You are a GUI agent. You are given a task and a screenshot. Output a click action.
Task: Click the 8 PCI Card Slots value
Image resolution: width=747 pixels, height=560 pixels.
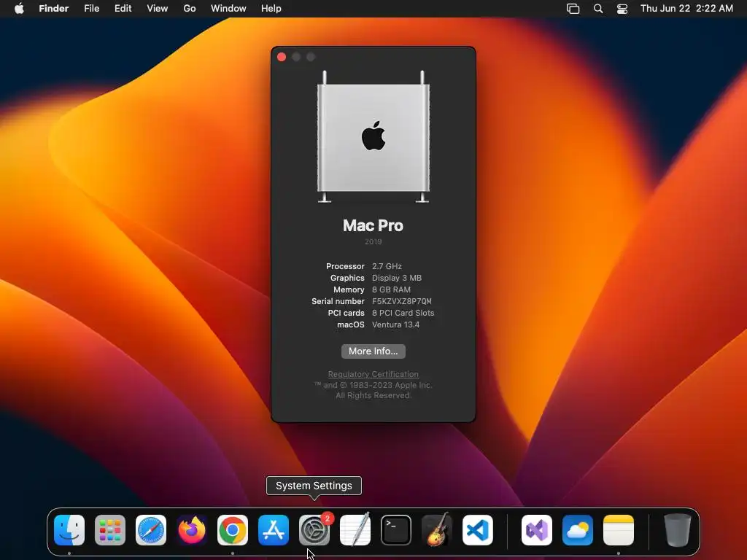click(403, 313)
